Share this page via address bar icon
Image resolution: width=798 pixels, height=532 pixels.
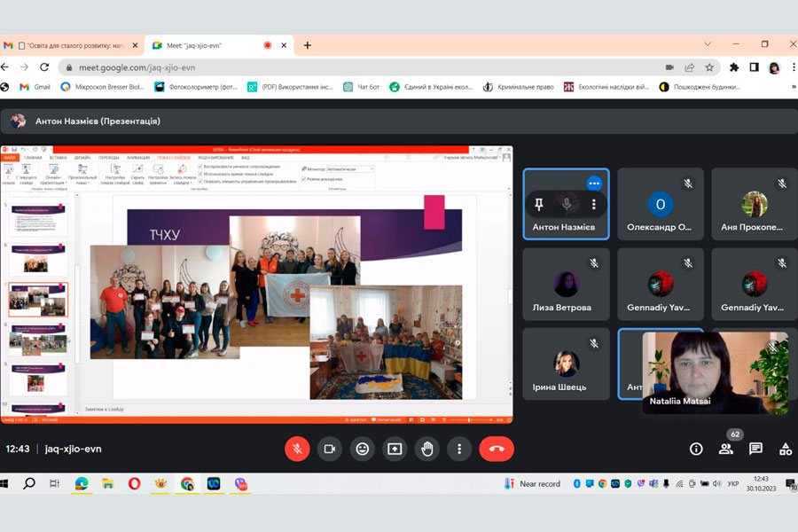click(690, 67)
